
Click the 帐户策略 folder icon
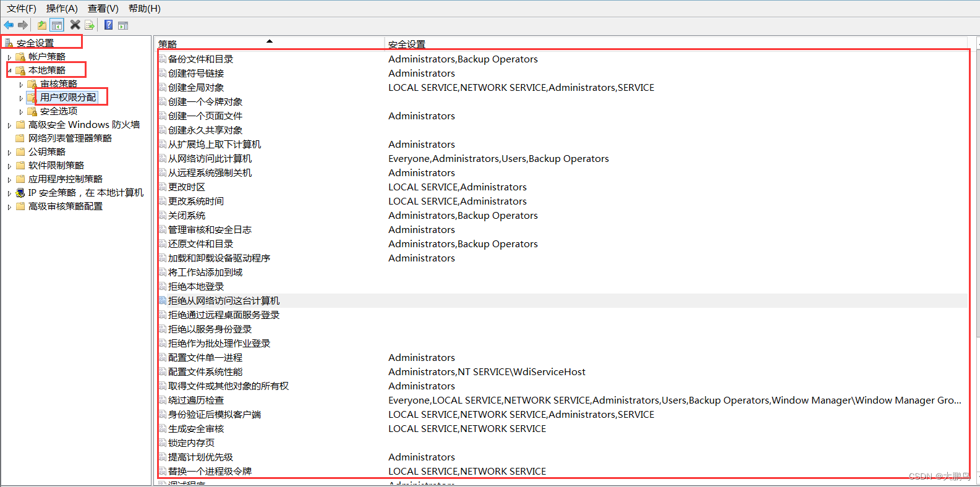[20, 56]
